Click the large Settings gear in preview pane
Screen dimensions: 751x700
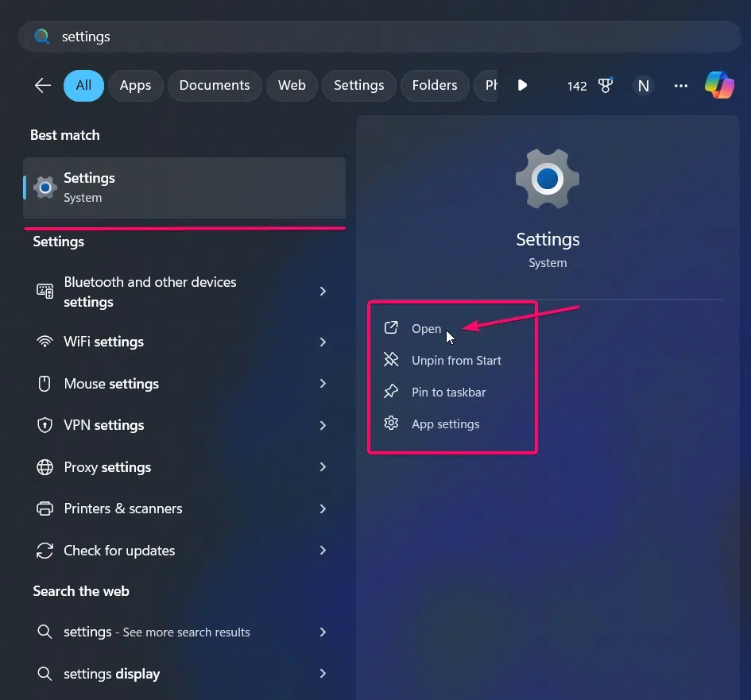click(x=548, y=179)
